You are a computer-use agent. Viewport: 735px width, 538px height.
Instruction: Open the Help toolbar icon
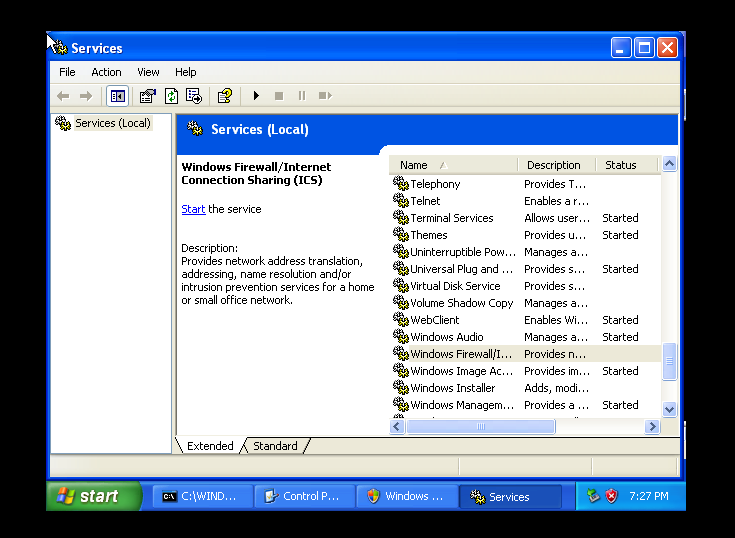point(225,96)
